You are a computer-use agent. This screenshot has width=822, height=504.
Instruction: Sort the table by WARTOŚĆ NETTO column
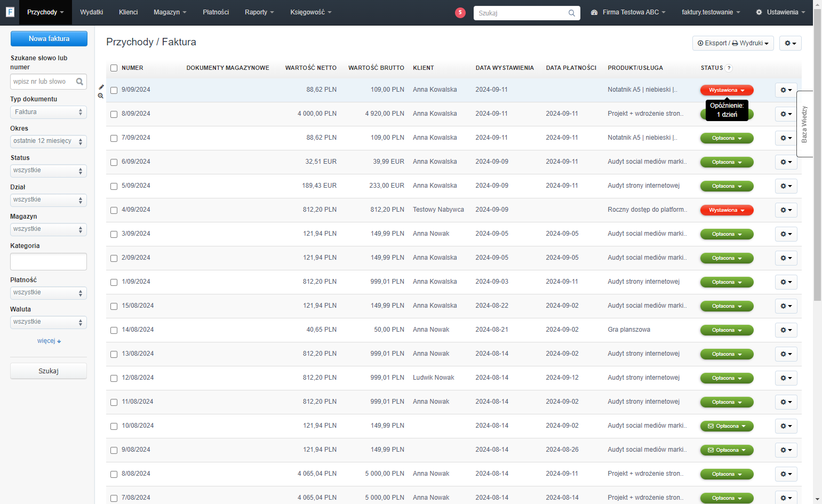pos(310,68)
